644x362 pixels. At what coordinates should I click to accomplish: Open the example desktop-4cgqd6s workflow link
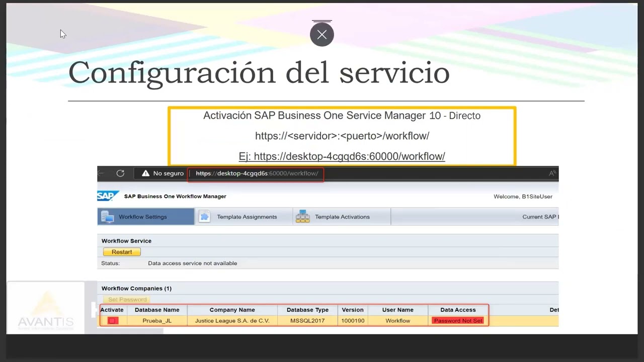[342, 156]
